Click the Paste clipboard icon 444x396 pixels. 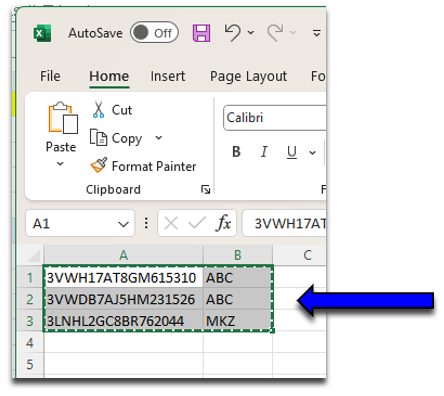coord(63,118)
